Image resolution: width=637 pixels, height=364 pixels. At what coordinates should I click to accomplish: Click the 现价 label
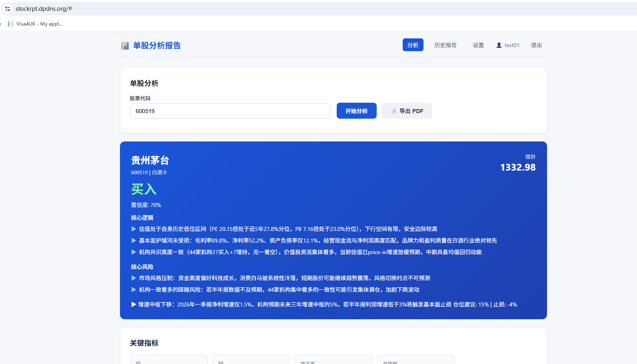tap(530, 157)
